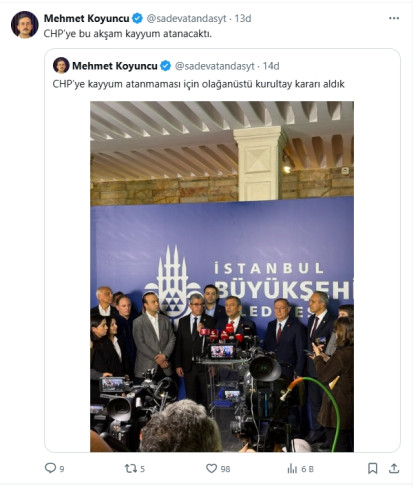Click @sadevatandasyt handle in quoted tweet
Image resolution: width=420 pixels, height=488 pixels.
[215, 66]
